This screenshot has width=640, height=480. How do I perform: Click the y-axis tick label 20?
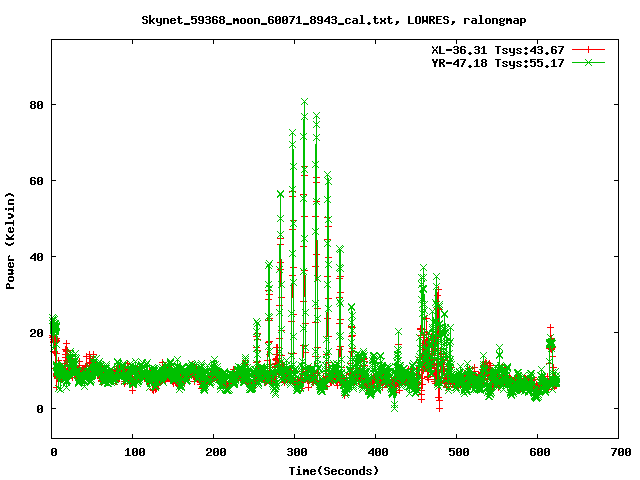pos(36,333)
